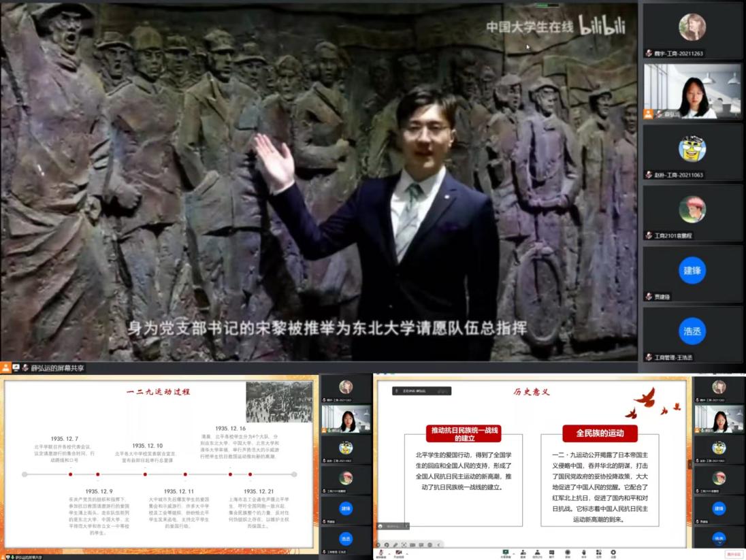The width and height of the screenshot is (746, 560).
Task: Toggle the microphone mute button in the bottom toolbar
Action: 380,553
